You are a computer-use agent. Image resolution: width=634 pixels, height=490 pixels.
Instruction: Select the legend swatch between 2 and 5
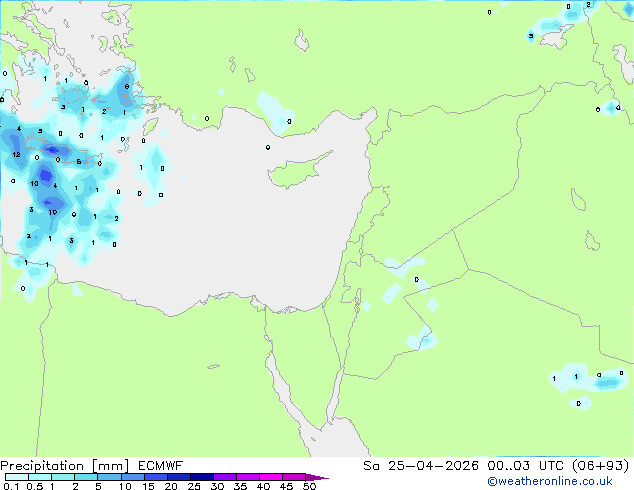[x=86, y=477]
